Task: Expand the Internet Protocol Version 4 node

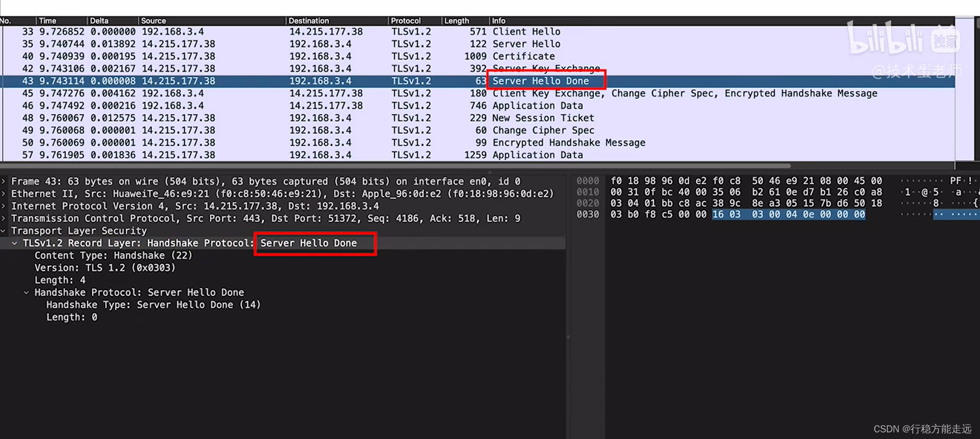Action: (4, 206)
